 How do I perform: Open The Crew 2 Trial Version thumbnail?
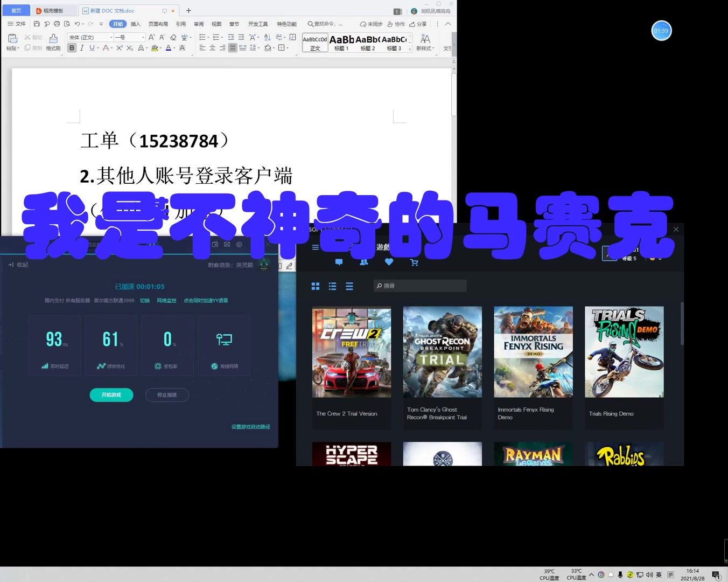(352, 352)
